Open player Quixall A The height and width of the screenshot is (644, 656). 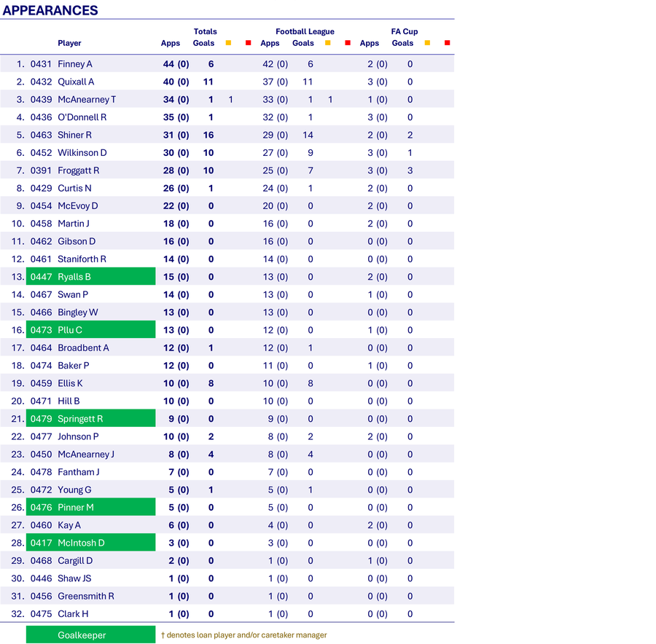pyautogui.click(x=76, y=82)
